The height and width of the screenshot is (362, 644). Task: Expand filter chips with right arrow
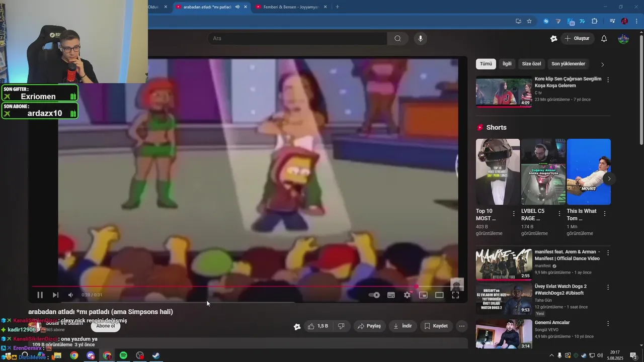click(602, 64)
